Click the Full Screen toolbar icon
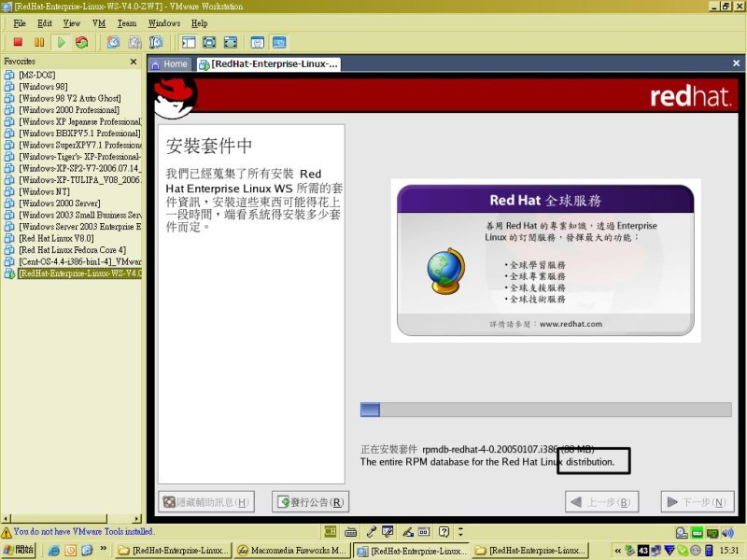Viewport: 747px width, 560px height. [209, 42]
